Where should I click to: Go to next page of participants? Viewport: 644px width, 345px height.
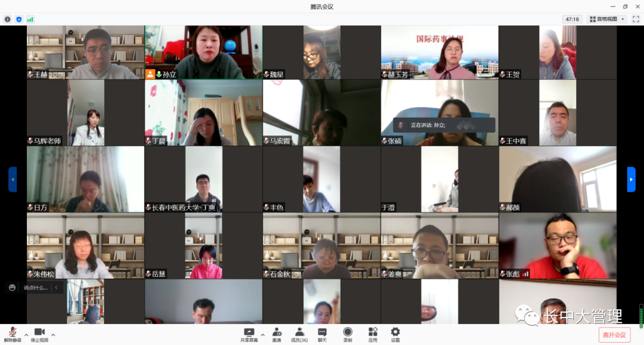631,179
